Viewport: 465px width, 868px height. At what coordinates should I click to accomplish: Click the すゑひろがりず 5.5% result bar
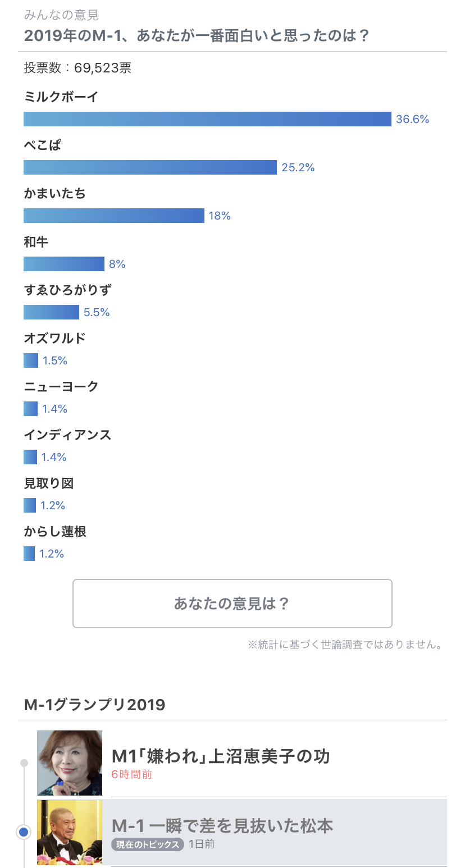click(51, 312)
